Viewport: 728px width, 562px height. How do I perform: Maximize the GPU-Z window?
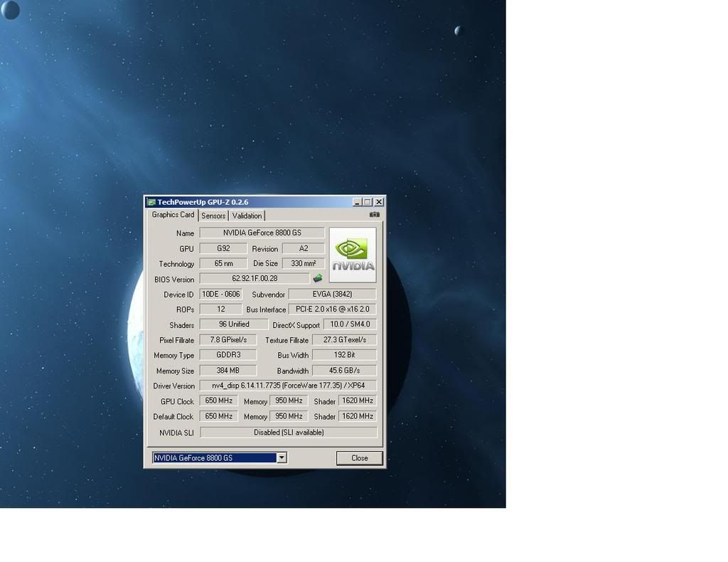point(368,202)
